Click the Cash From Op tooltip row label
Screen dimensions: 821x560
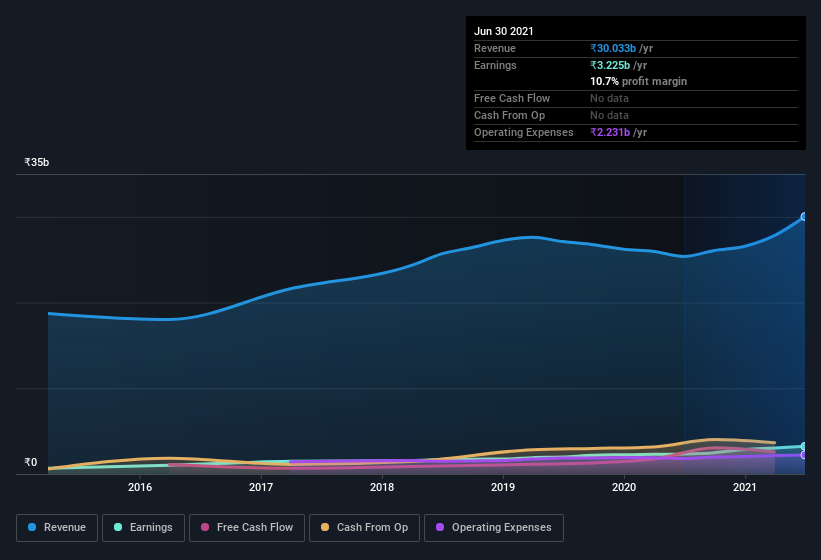(x=509, y=115)
